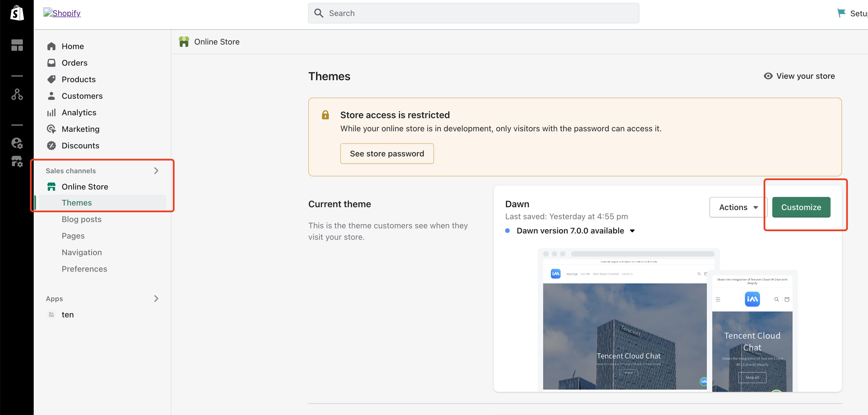Screen dimensions: 868x415
Task: Click the Shopify text link
Action: click(x=66, y=13)
